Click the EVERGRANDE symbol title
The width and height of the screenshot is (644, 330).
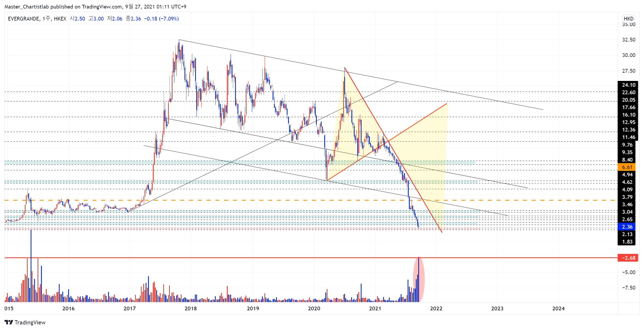(x=24, y=19)
